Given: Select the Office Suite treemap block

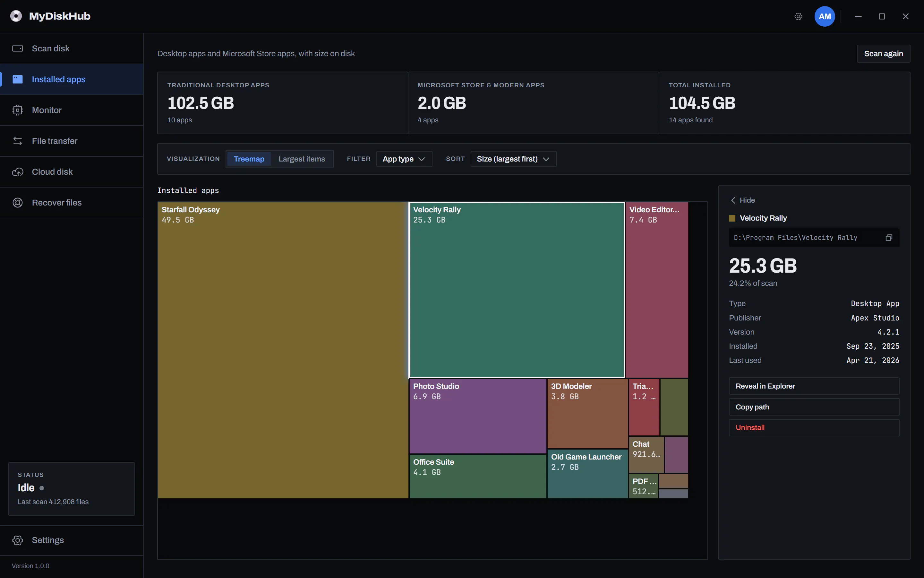Looking at the screenshot, I should click(478, 476).
